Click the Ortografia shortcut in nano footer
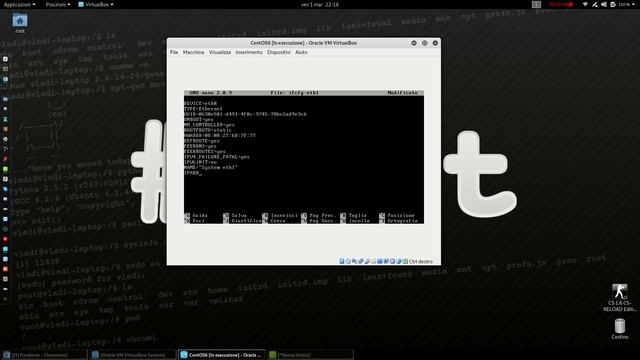The width and height of the screenshot is (640, 360). point(398,220)
